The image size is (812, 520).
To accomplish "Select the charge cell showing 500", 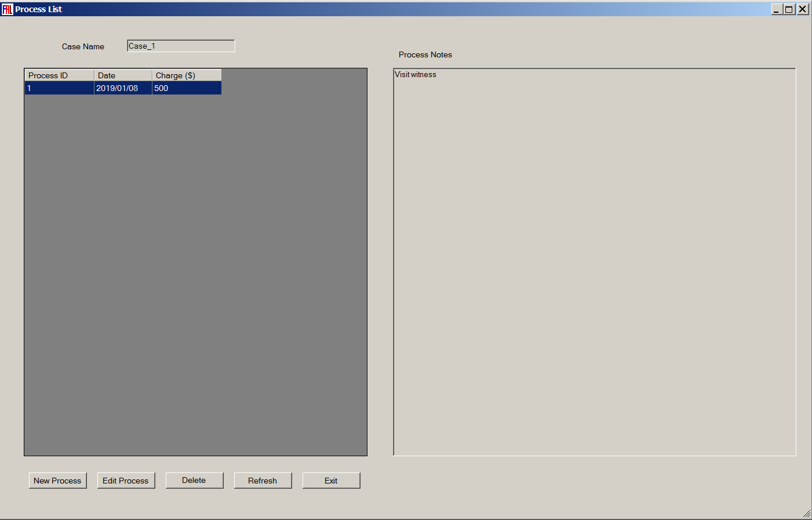I will [x=187, y=88].
